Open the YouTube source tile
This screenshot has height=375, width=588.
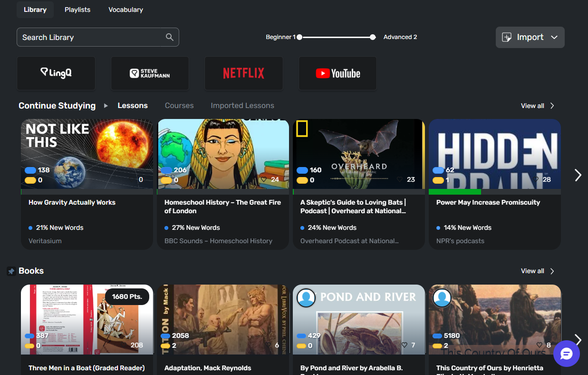click(x=337, y=73)
